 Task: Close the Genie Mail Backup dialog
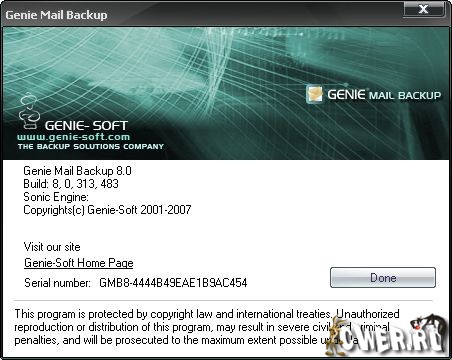click(x=423, y=9)
